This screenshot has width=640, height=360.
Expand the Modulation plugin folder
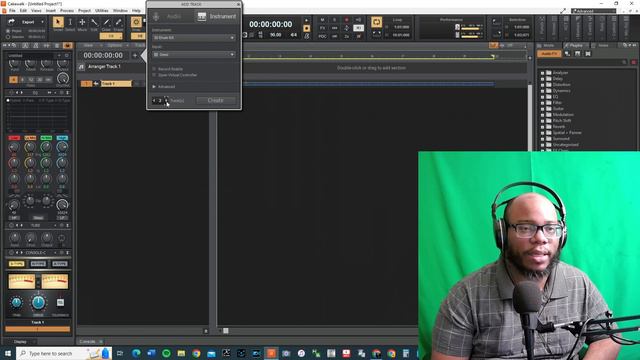542,115
